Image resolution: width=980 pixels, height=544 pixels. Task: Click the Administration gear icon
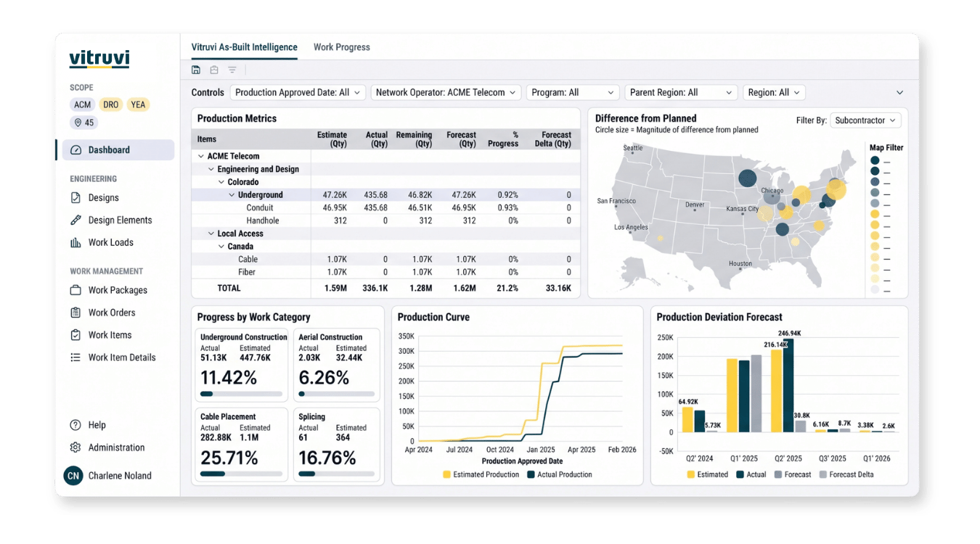[x=75, y=448]
